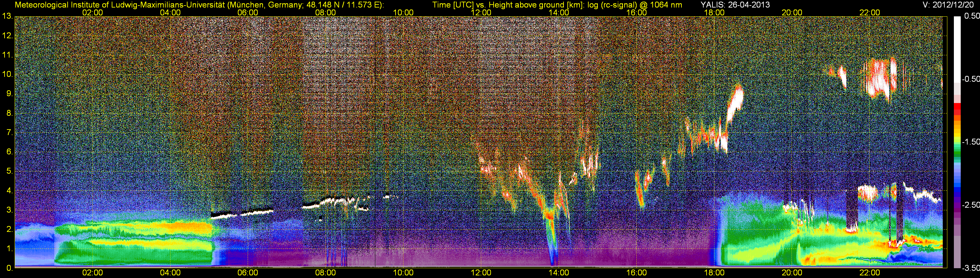Click the 22:00 label on the bottom time axis
The width and height of the screenshot is (980, 278).
(x=870, y=273)
